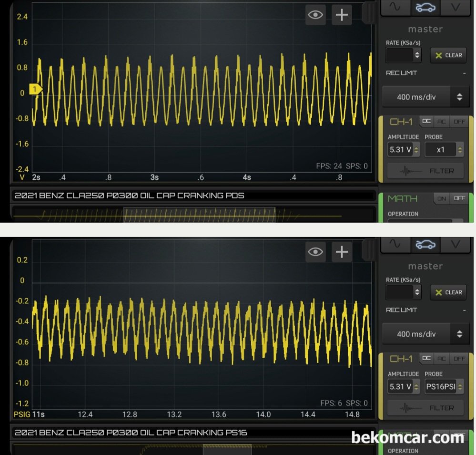Select the V-shaped tab in the upper panel
Viewport: 476px width, 455px height.
(x=456, y=7)
